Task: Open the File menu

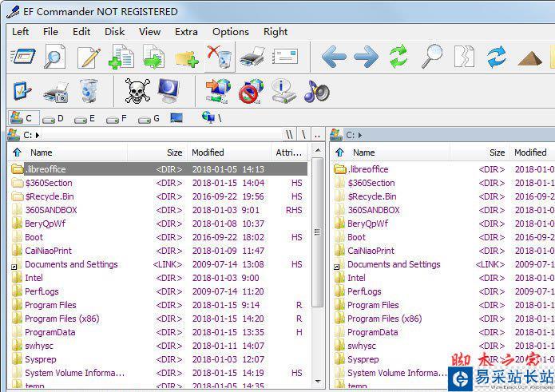Action: (50, 31)
